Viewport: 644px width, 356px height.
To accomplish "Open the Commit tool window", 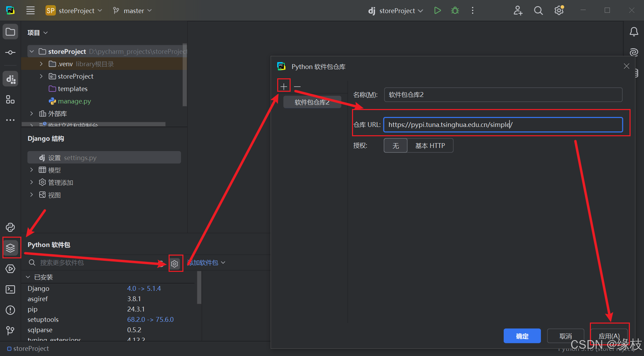I will click(x=10, y=52).
